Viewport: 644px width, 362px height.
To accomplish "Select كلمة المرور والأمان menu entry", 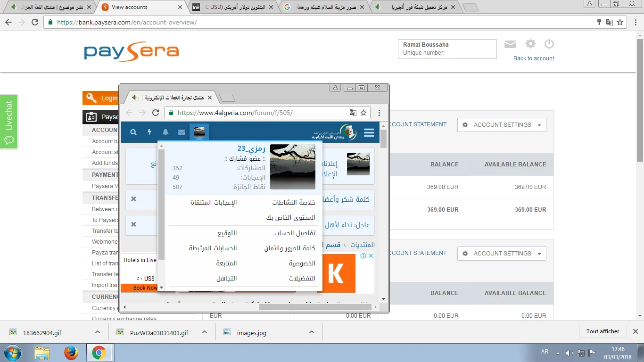I will (x=289, y=248).
